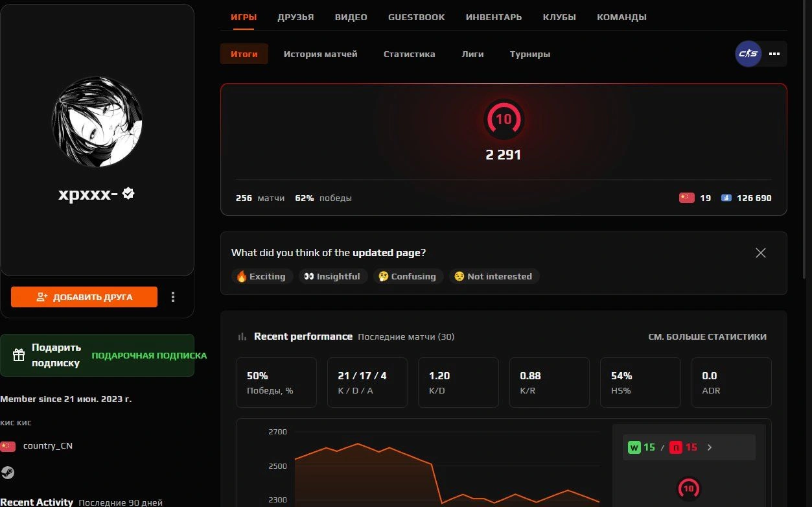The image size is (812, 507).
Task: Click the 21 / 17 / 4 K/D/A card
Action: tap(367, 383)
